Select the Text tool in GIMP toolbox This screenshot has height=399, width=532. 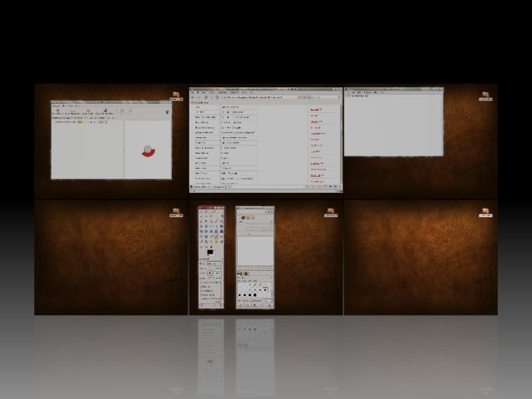tap(222, 231)
